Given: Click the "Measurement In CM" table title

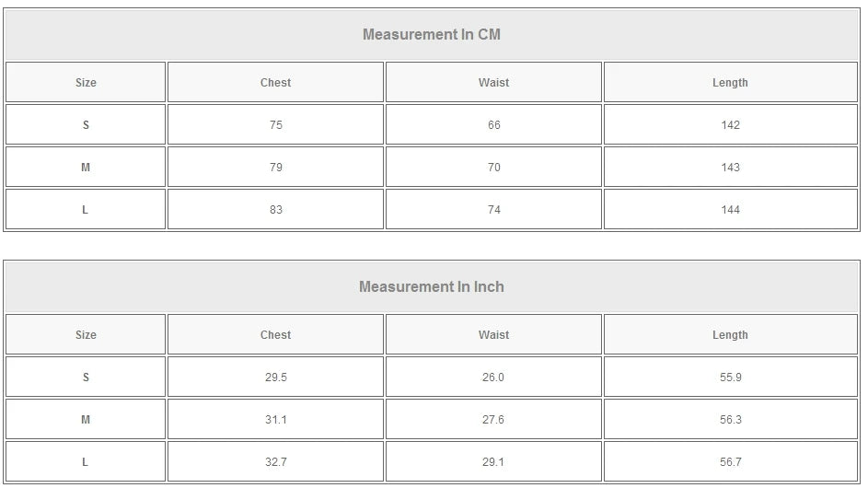Looking at the screenshot, I should [431, 35].
